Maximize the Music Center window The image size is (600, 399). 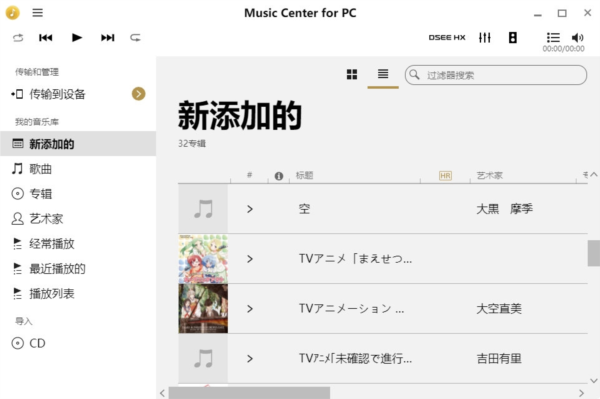562,13
